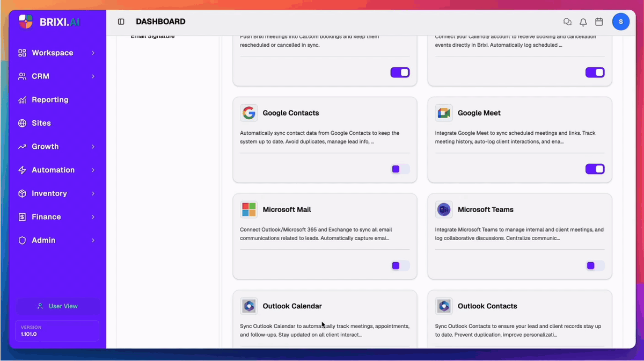Expand the Inventory menu chevron

click(x=93, y=193)
